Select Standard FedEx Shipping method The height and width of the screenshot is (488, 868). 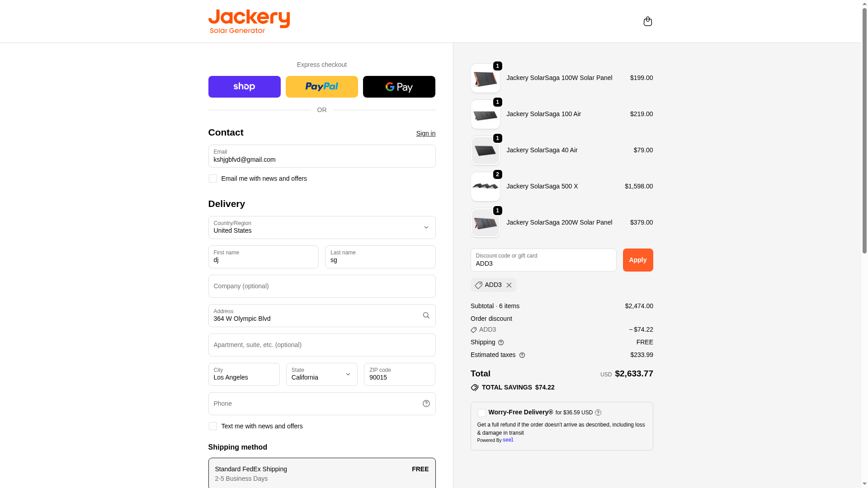pos(321,473)
